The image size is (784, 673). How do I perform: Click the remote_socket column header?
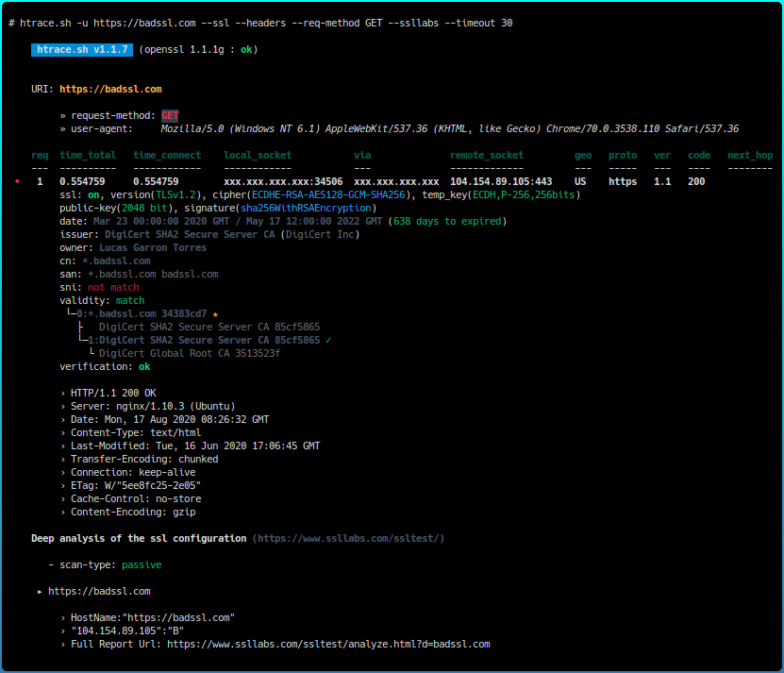coord(487,155)
